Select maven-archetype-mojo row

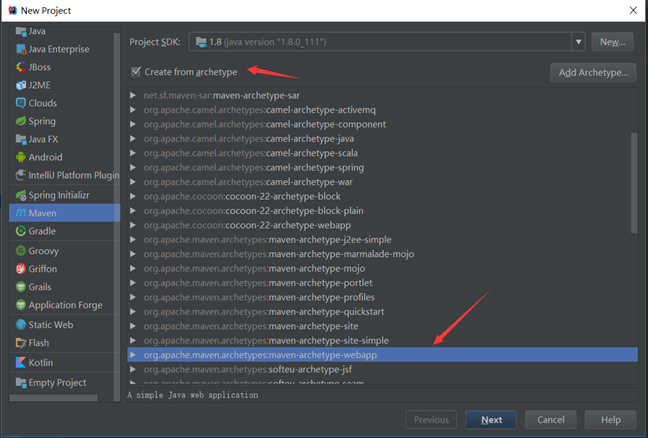(382, 269)
